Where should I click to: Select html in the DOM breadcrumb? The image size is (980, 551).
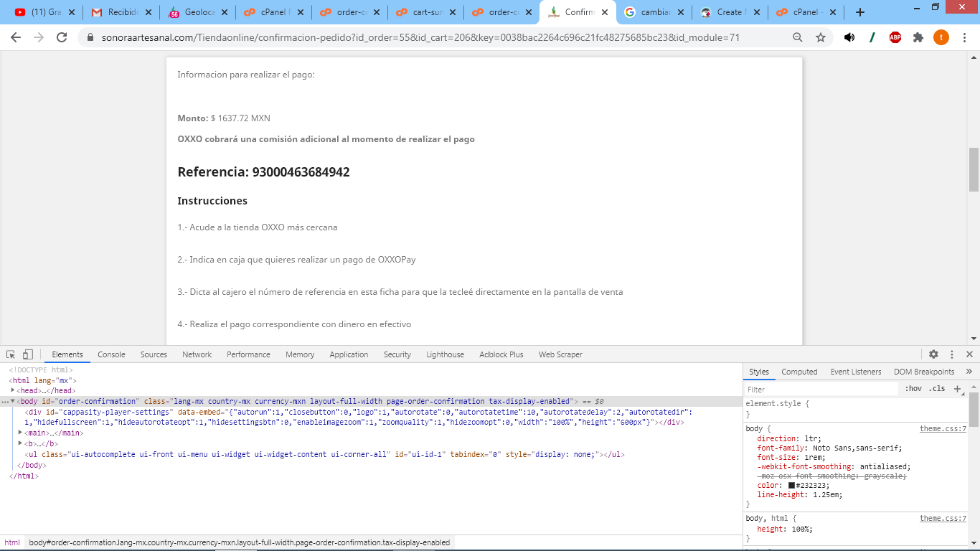12,542
